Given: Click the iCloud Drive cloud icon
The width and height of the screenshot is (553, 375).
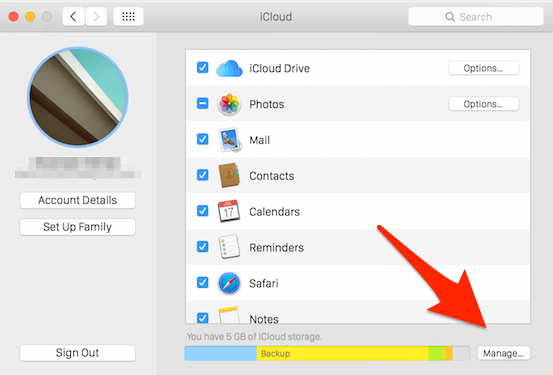Looking at the screenshot, I should point(229,68).
